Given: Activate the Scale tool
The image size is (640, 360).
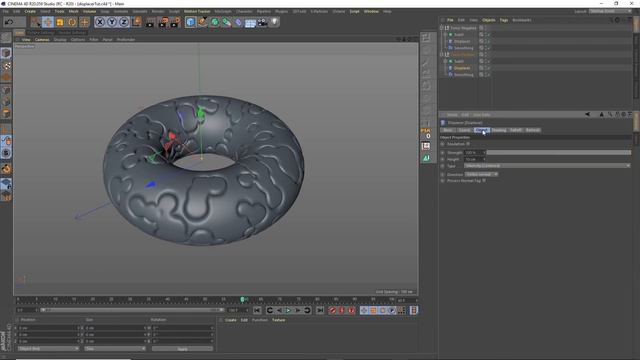Looking at the screenshot, I should click(x=60, y=22).
